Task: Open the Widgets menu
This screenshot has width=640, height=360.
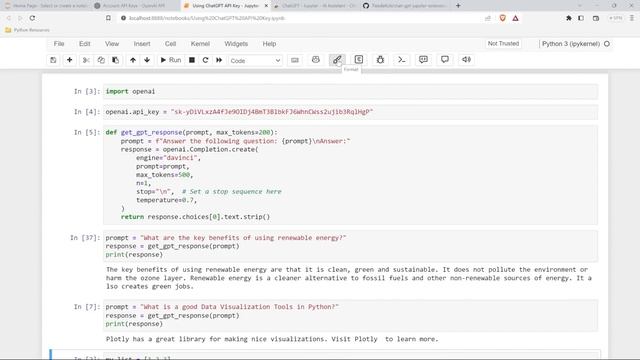Action: (x=236, y=44)
